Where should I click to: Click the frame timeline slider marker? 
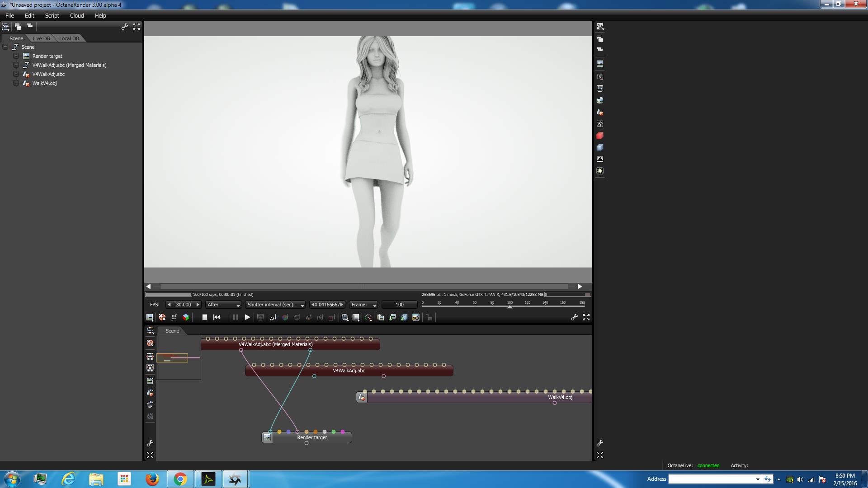coord(510,307)
